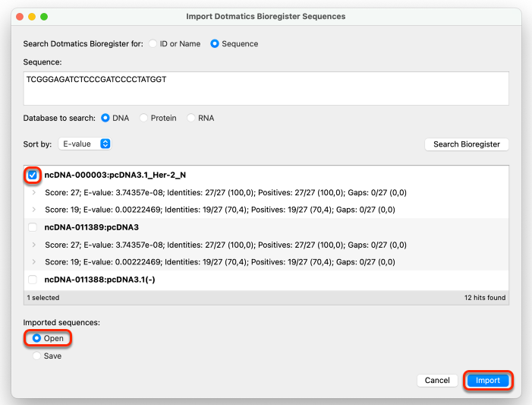Select the ncDNA-000003:pcDNA3.1_Her-2_N result title

click(115, 175)
